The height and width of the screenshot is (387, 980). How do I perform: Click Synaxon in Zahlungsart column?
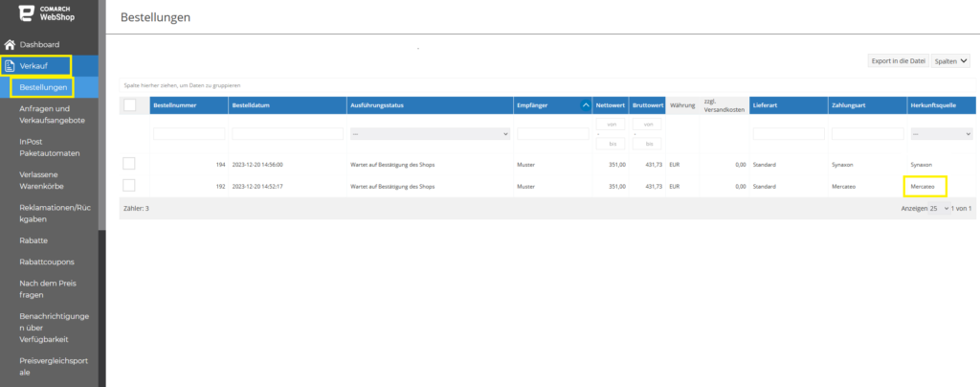point(842,165)
